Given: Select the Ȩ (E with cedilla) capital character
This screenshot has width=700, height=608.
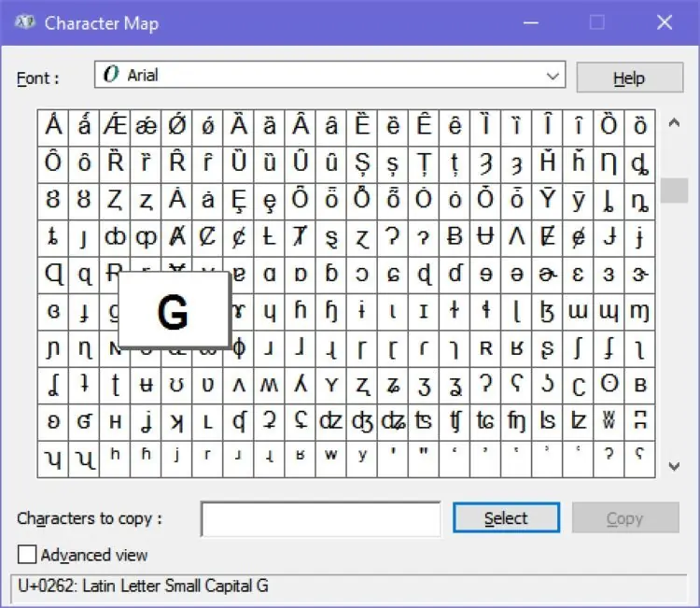Looking at the screenshot, I should tap(238, 202).
